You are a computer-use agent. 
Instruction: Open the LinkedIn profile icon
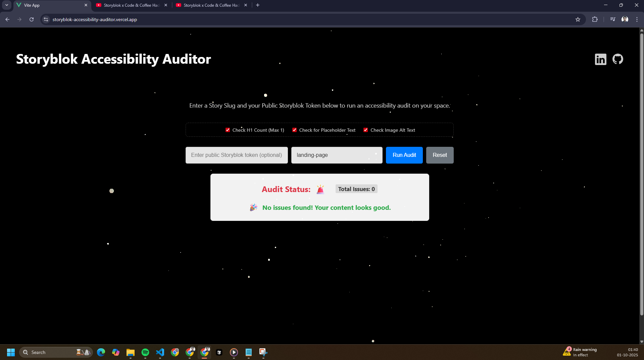pyautogui.click(x=600, y=59)
